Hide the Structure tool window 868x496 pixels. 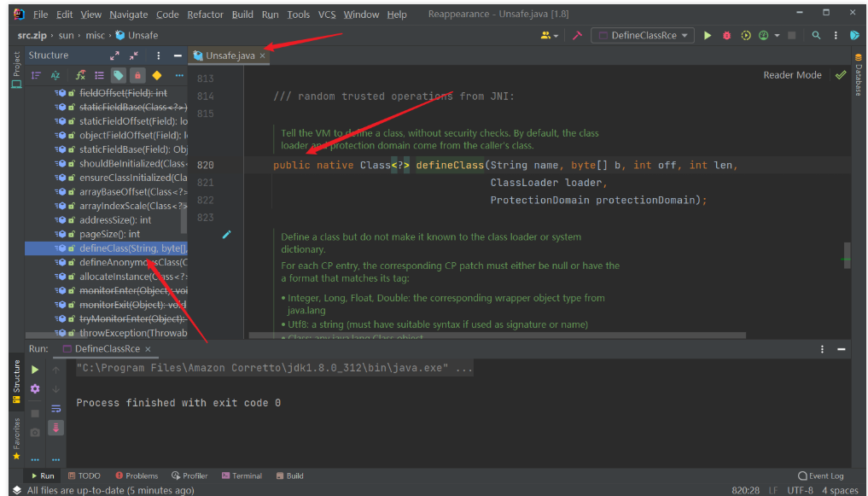click(x=178, y=55)
